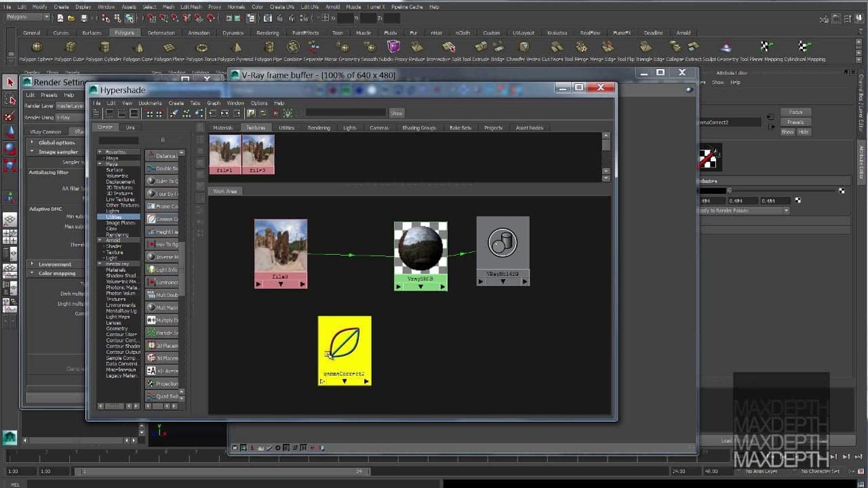Select the file3 node in Work Area
Image resolution: width=868 pixels, height=488 pixels.
pos(281,253)
